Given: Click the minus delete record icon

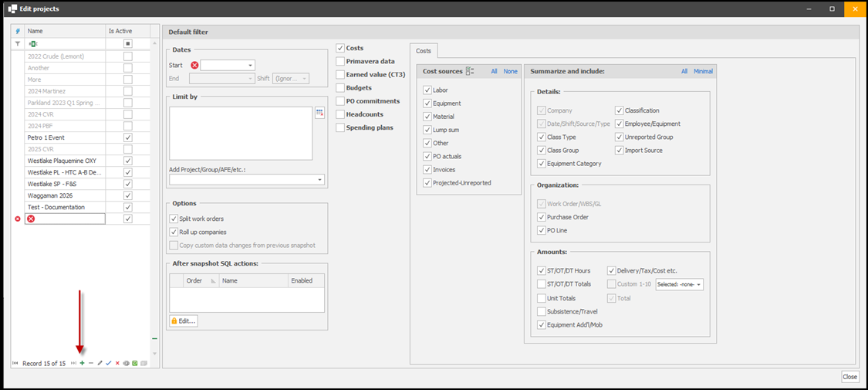Looking at the screenshot, I should 91,363.
